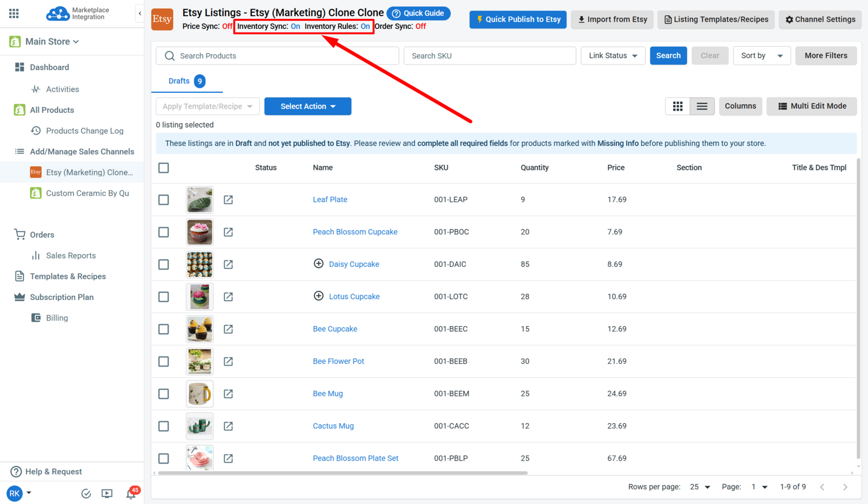Open Billing from sidebar
The image size is (868, 504).
point(57,318)
